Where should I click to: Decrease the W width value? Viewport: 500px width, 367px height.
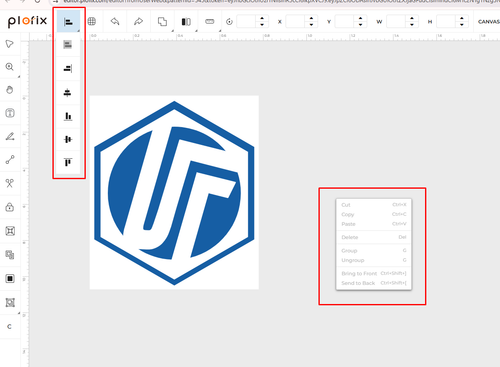point(412,25)
